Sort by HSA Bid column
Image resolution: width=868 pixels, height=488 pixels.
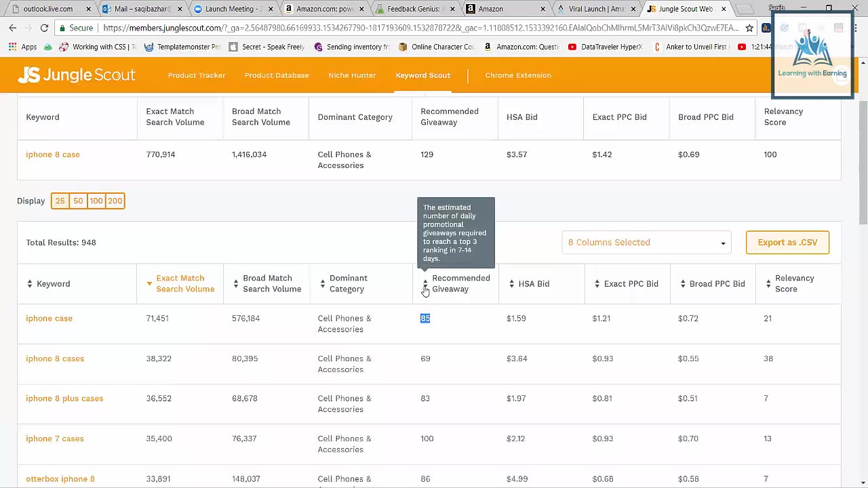pos(511,284)
